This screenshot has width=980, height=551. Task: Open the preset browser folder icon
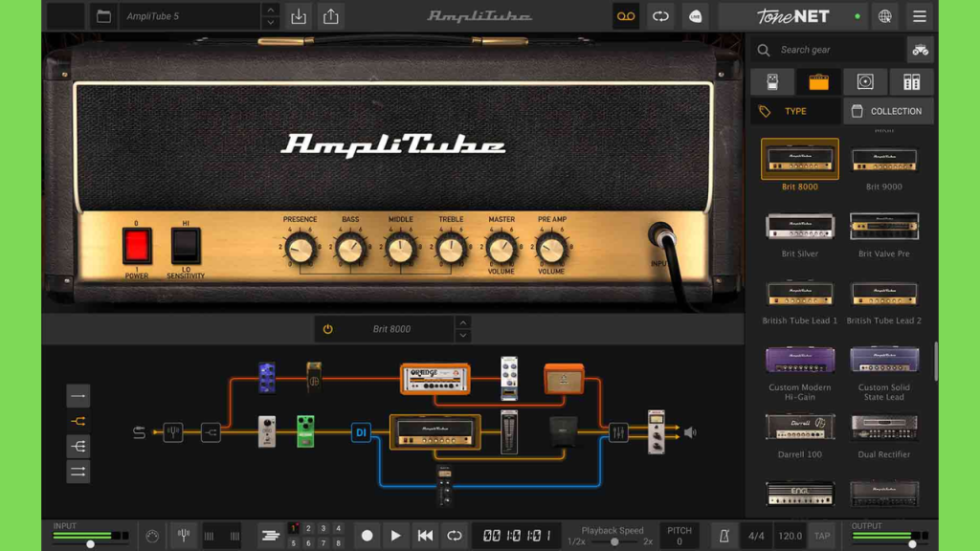click(x=103, y=16)
